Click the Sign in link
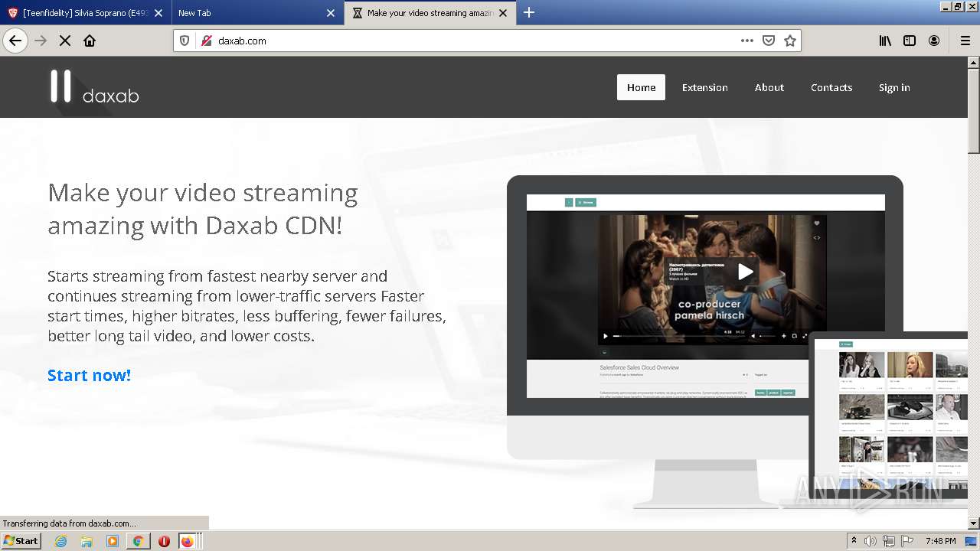 [x=893, y=87]
